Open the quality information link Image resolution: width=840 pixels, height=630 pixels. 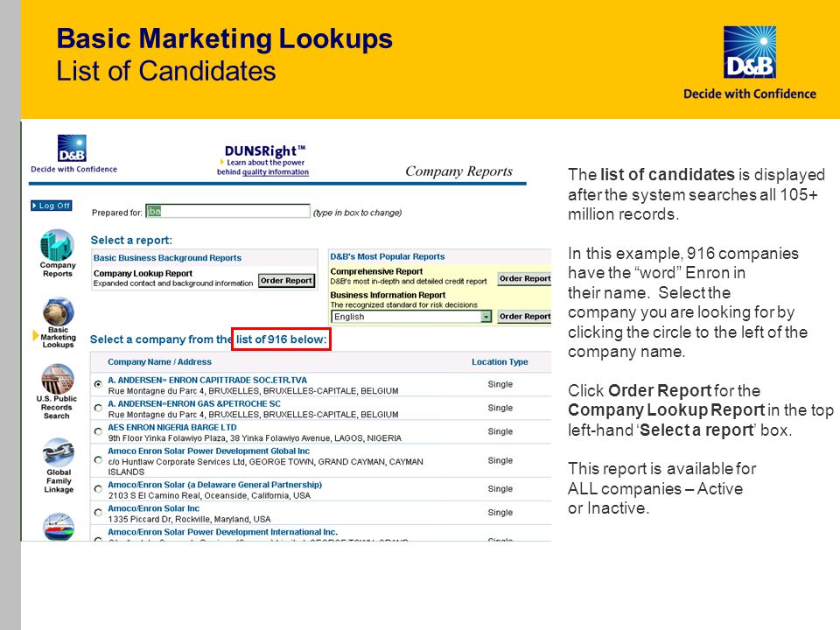click(x=276, y=172)
